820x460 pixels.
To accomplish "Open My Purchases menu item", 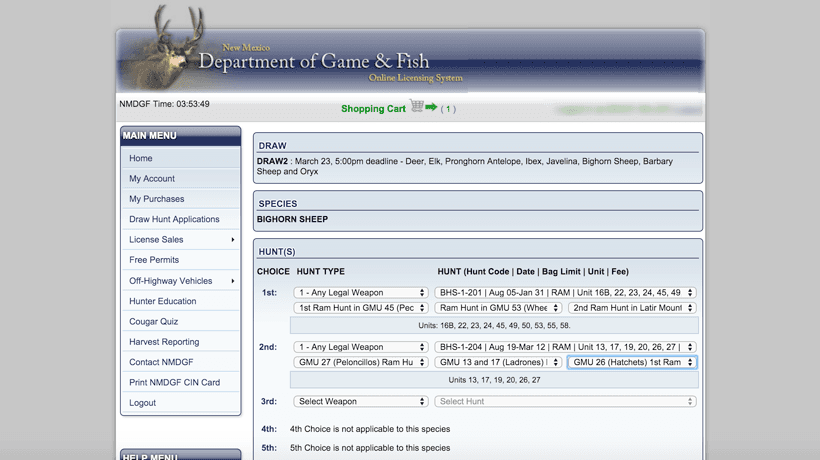I will [157, 199].
